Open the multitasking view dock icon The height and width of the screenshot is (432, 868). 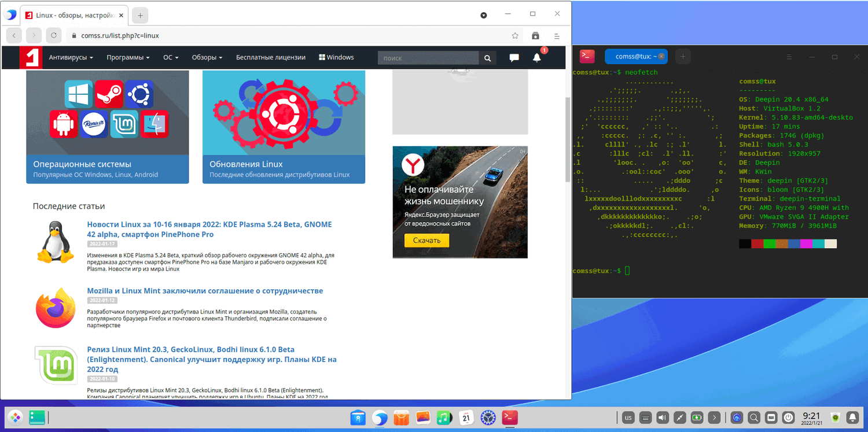(x=37, y=417)
